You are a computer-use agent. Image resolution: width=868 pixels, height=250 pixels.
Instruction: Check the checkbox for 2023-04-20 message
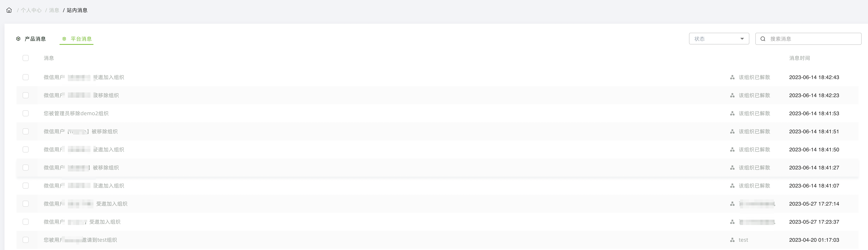tap(26, 240)
